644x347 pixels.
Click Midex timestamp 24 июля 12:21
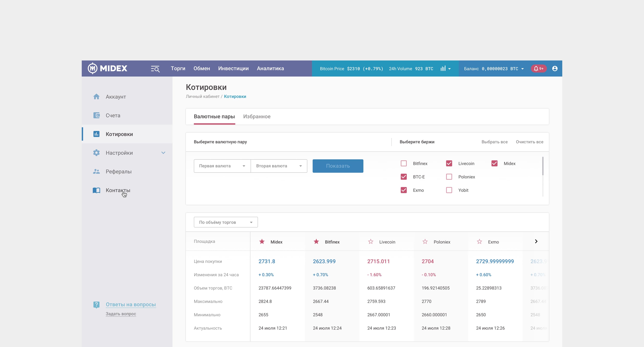coord(272,328)
